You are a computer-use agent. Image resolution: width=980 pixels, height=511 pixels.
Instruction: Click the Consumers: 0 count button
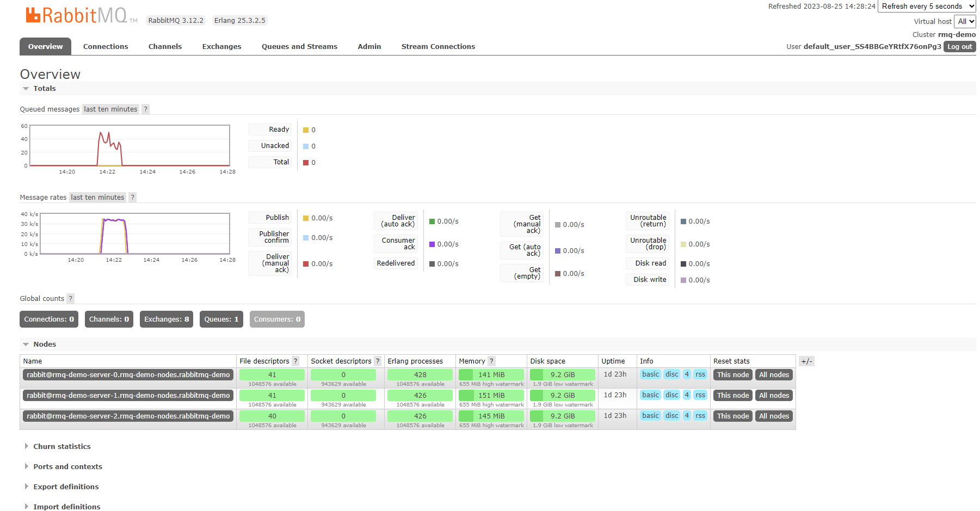pyautogui.click(x=277, y=319)
